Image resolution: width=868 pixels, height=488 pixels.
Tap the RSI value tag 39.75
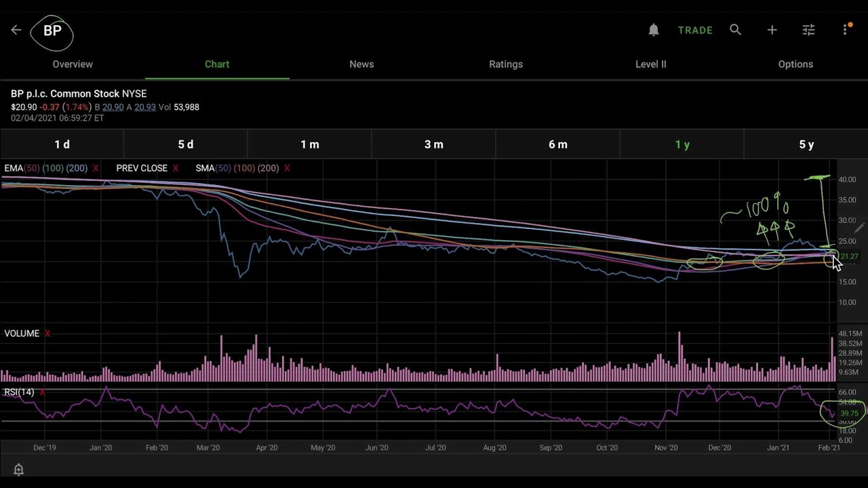point(849,413)
